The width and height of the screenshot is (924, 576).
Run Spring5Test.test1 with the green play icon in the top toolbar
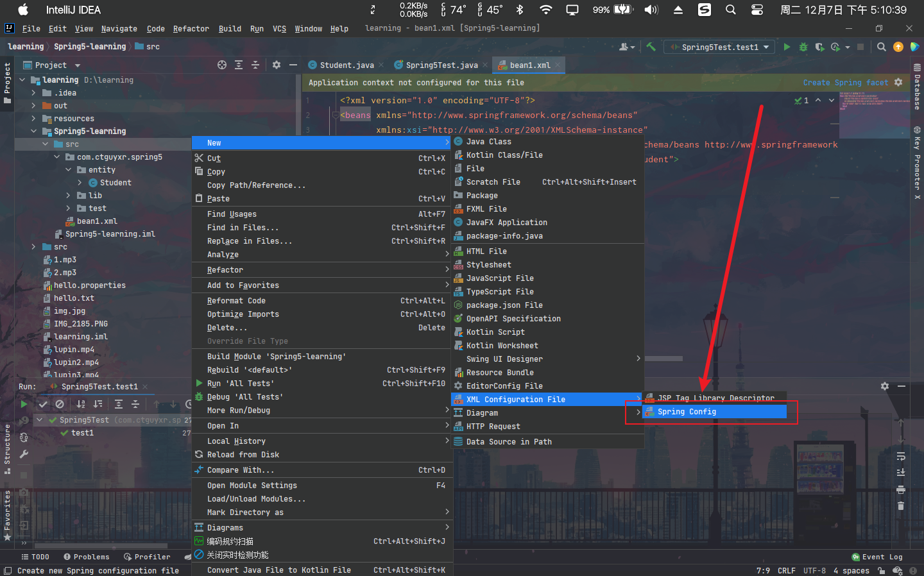[x=787, y=47]
